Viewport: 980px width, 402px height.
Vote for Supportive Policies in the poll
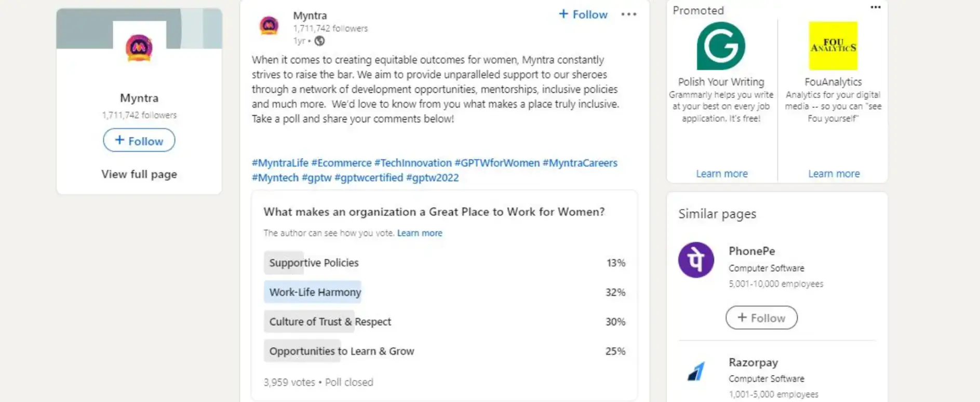tap(313, 262)
